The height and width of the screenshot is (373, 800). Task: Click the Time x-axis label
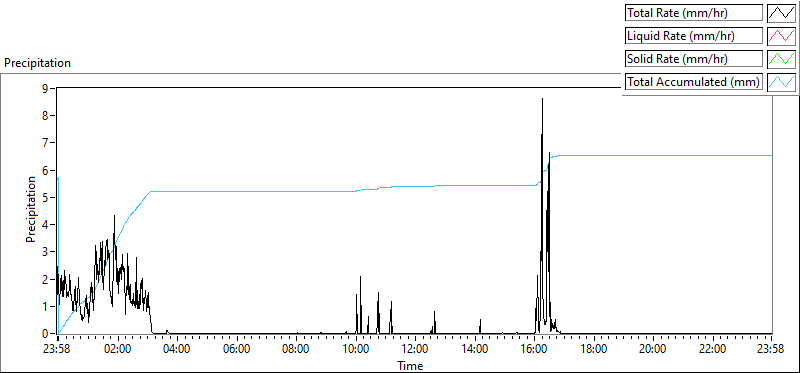coord(410,366)
